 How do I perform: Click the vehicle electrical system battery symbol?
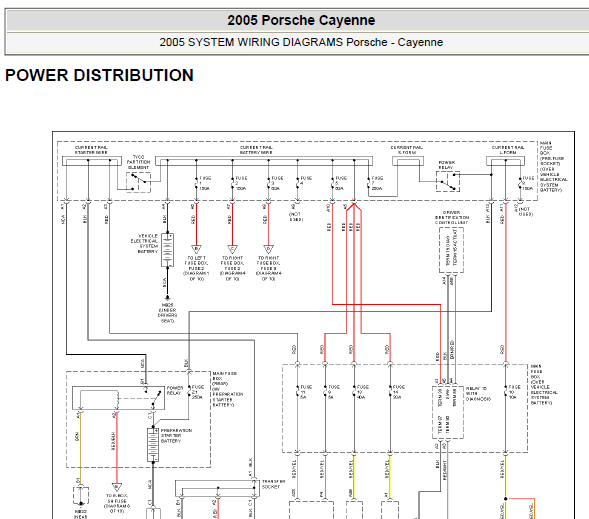coord(168,250)
